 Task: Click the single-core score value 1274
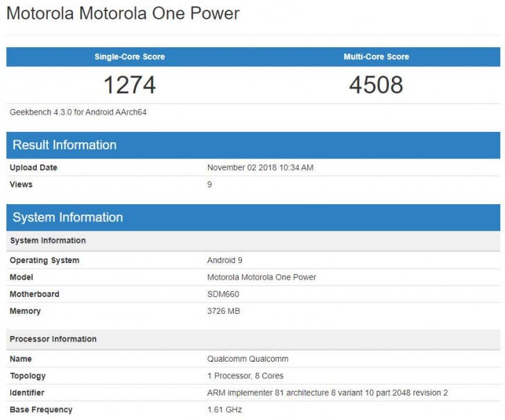pos(130,85)
